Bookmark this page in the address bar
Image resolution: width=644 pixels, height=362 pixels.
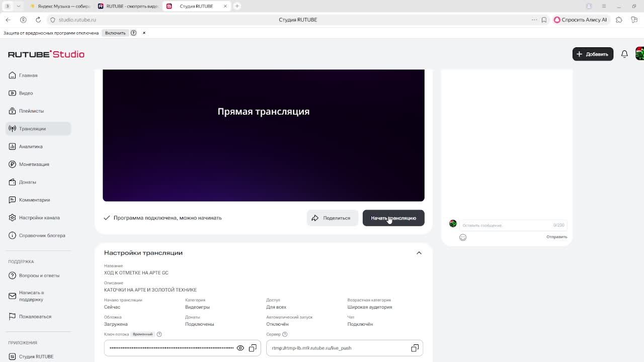pos(544,20)
